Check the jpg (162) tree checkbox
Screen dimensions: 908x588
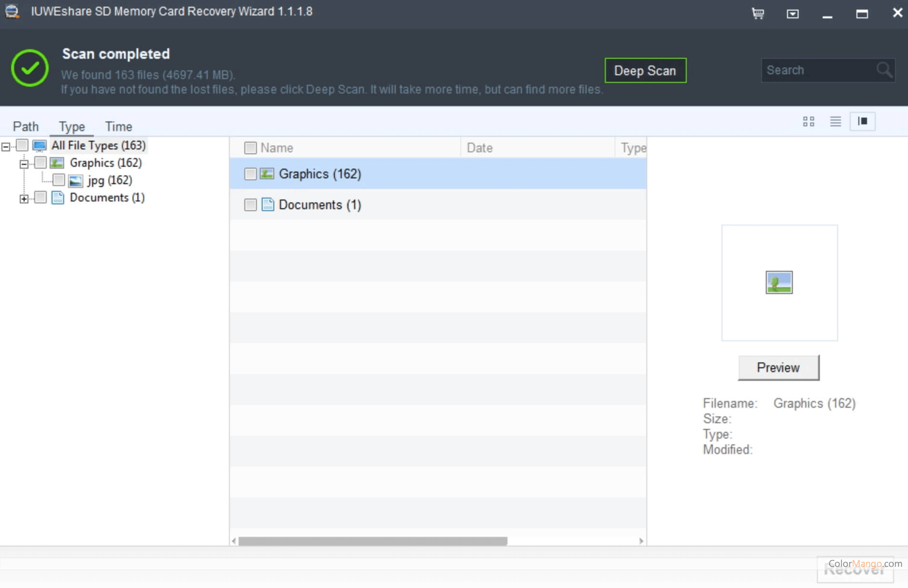tap(58, 180)
